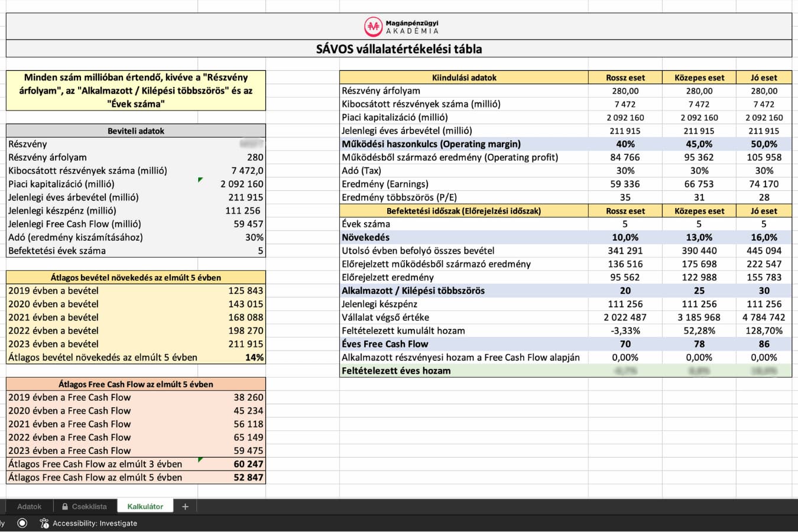Click the accessibility checker figure icon

point(44,523)
